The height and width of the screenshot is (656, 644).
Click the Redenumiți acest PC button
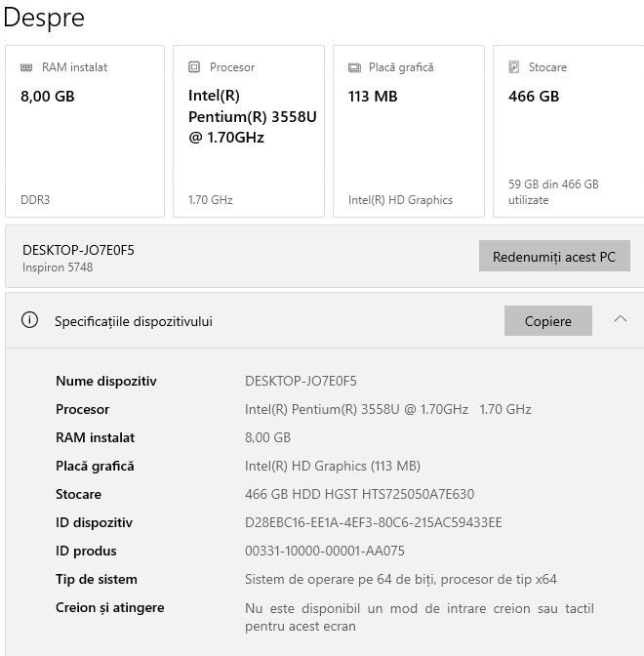(554, 256)
